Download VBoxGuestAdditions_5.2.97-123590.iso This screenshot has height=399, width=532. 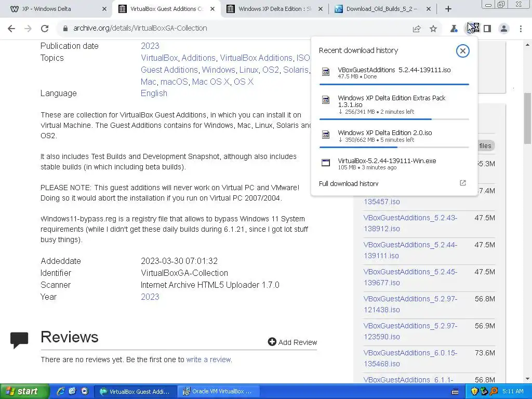coord(410,331)
